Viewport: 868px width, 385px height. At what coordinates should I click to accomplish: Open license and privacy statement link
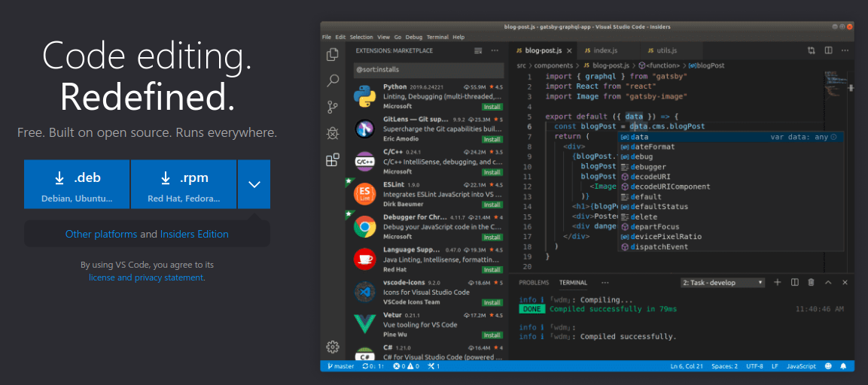tap(146, 277)
